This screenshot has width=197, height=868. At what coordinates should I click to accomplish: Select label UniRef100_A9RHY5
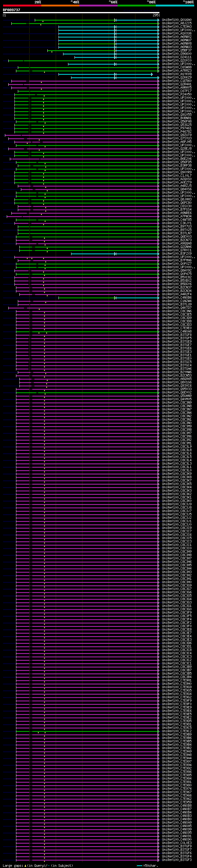pyautogui.click(x=177, y=88)
